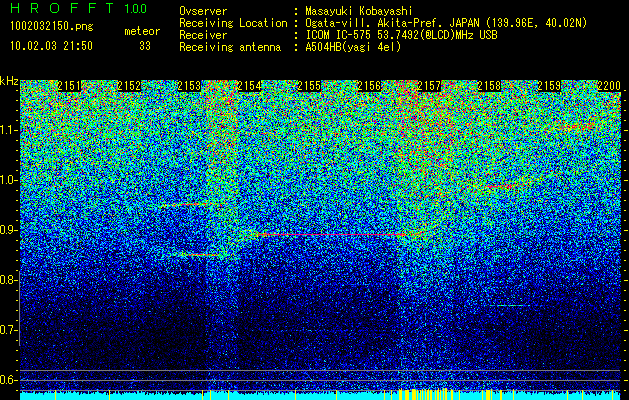Click the date stamp 10.02.03 21:50
629x400 pixels.
click(x=51, y=46)
